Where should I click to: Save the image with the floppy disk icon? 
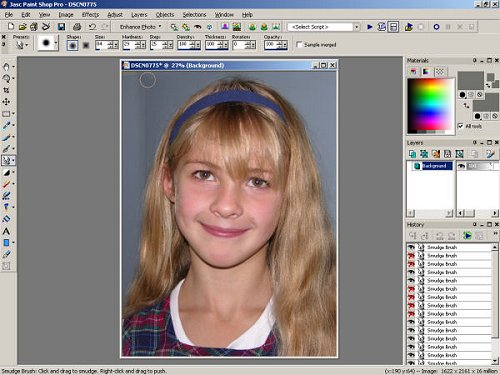click(x=61, y=27)
